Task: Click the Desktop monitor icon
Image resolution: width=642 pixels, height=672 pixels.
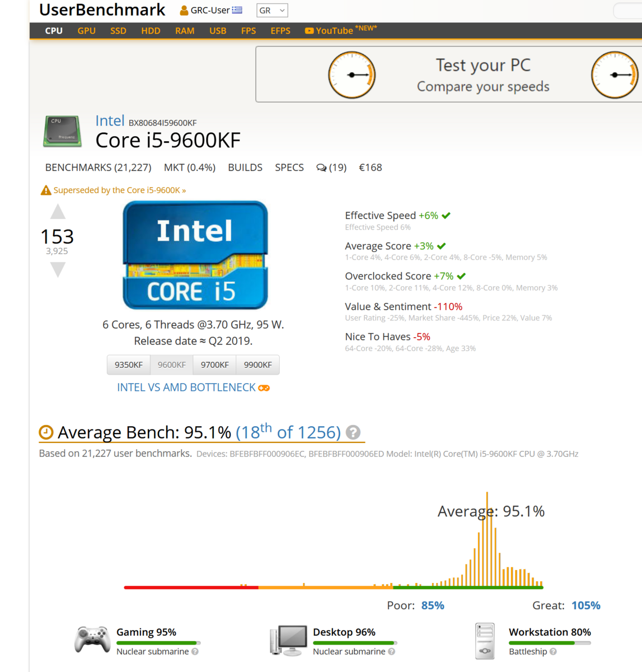Action: [x=288, y=640]
